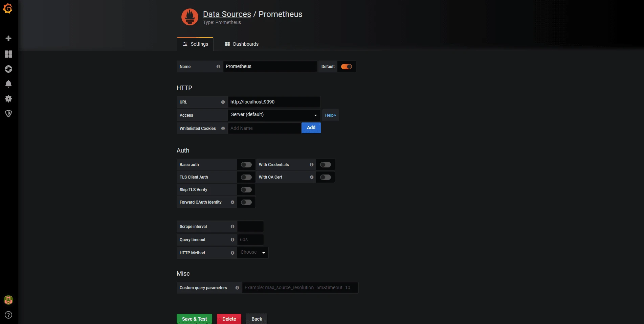Screen dimensions: 644x324
Task: Open the Explore compass icon
Action: 8,69
